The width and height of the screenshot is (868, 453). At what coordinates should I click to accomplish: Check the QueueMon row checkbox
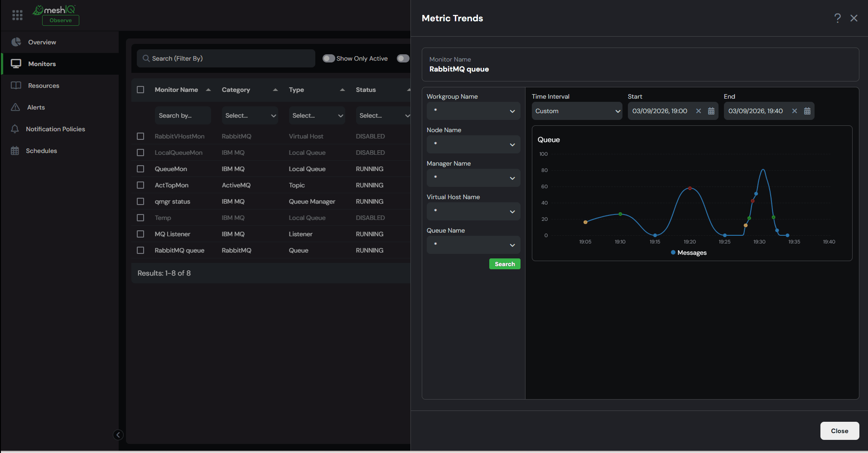[x=140, y=169]
